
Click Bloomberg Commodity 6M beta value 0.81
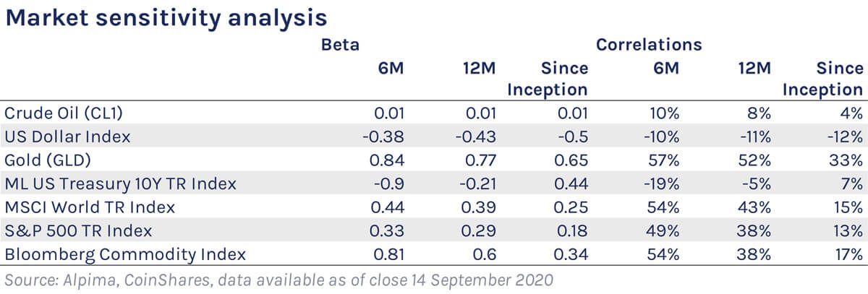click(x=388, y=254)
